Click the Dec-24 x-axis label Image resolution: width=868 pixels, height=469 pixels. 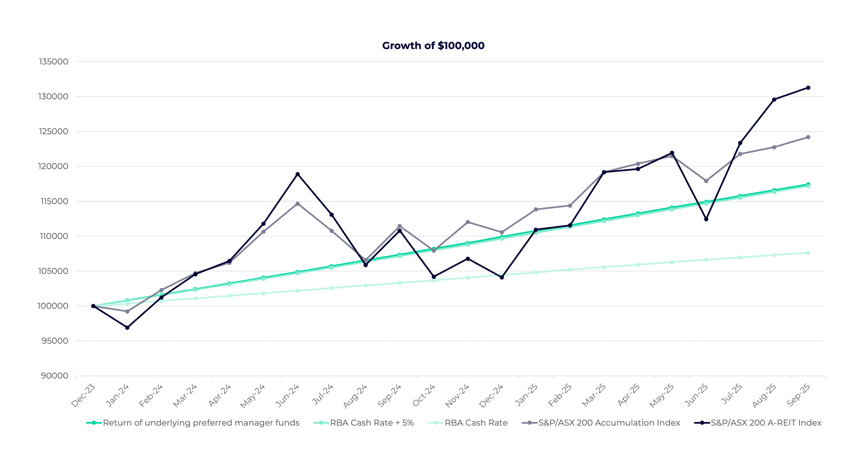491,396
